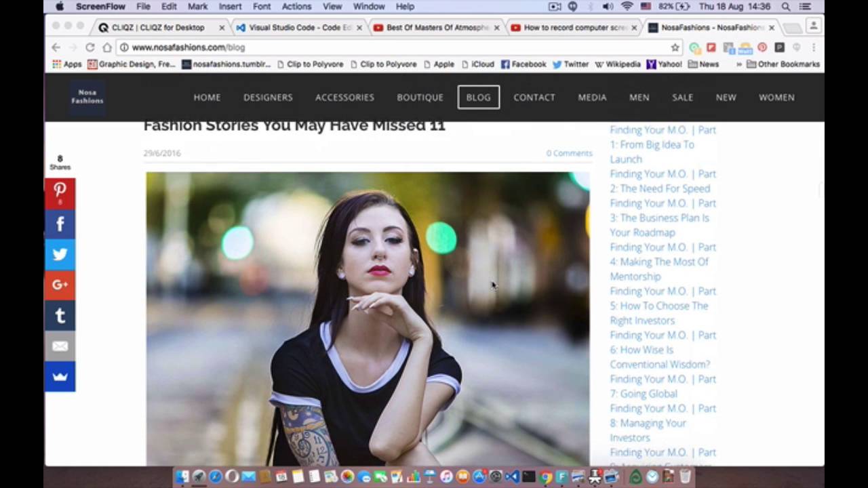This screenshot has height=488, width=868.
Task: Open Finder from the Dock
Action: point(182,477)
